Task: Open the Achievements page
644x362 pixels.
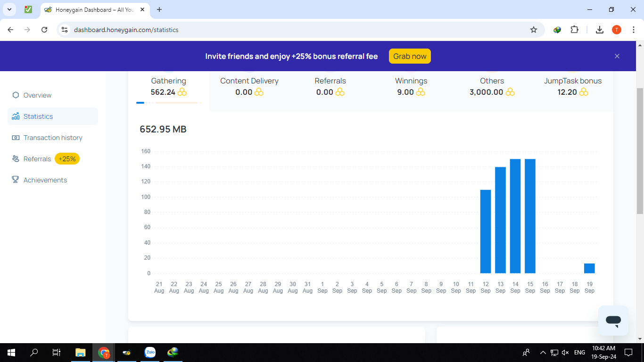Action: pos(45,180)
